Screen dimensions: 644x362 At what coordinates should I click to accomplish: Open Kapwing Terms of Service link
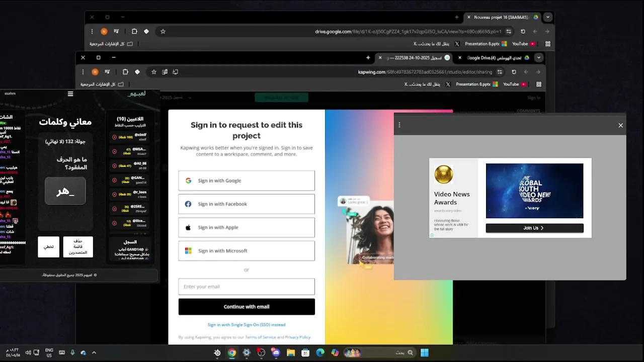point(260,337)
